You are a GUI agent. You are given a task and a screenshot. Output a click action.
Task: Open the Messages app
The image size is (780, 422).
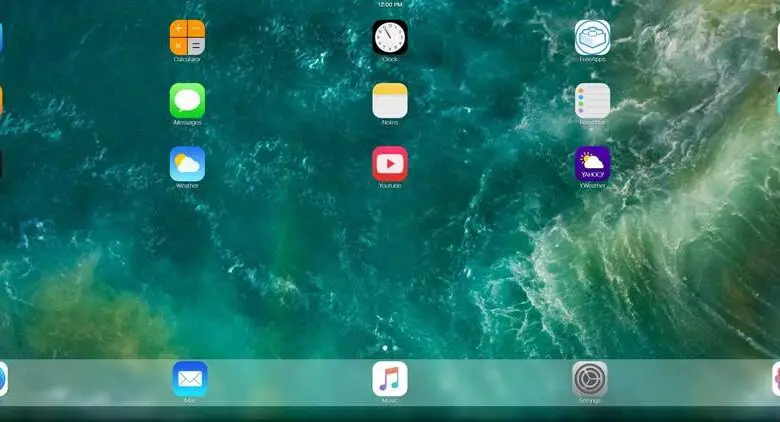[187, 101]
